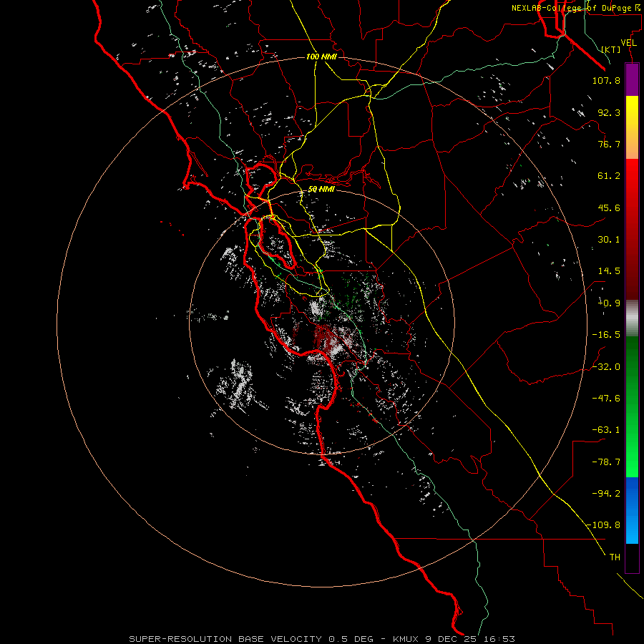The width and height of the screenshot is (644, 644).
Task: Click the -0.9 velocity scale value
Action: [x=609, y=303]
